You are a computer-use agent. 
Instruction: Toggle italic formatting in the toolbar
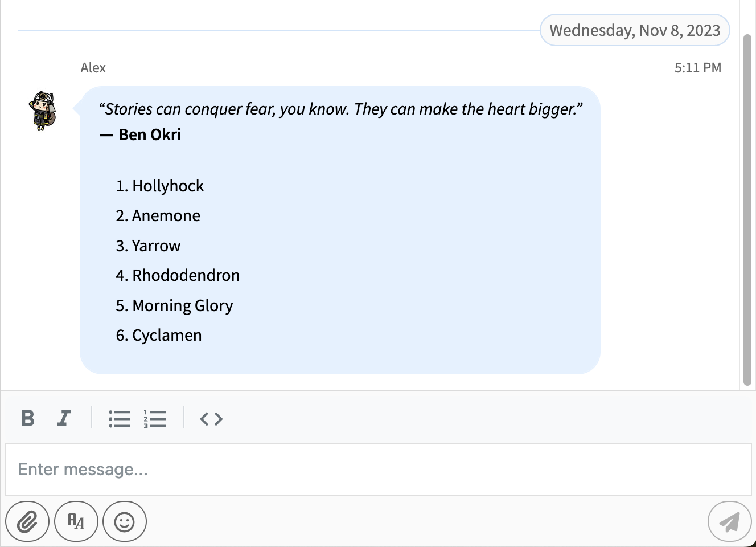(64, 418)
